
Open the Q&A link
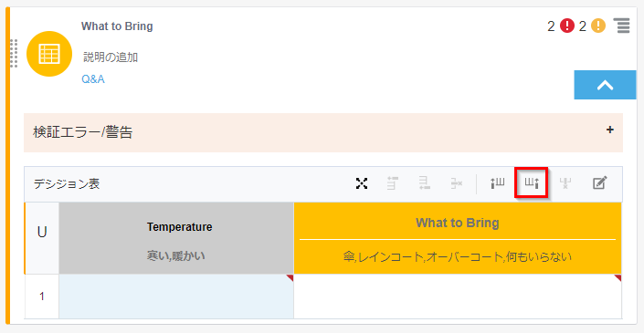93,79
